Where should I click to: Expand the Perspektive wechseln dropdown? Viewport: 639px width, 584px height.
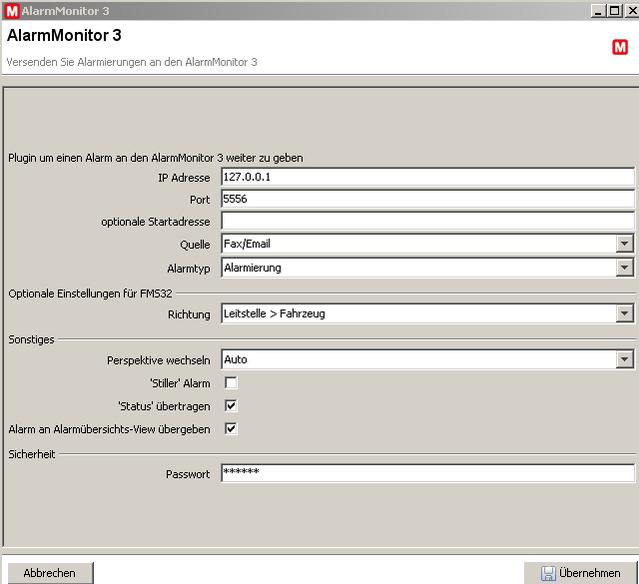tap(625, 360)
